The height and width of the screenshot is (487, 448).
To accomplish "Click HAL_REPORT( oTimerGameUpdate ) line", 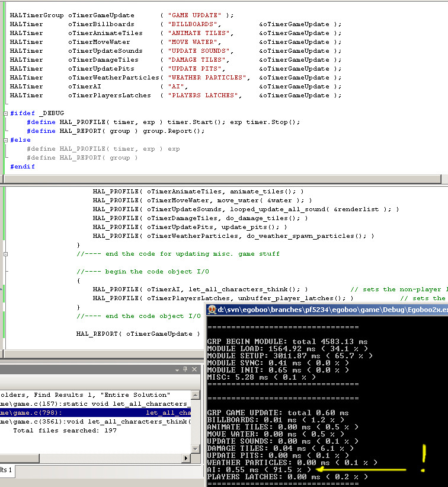I will 139,334.
